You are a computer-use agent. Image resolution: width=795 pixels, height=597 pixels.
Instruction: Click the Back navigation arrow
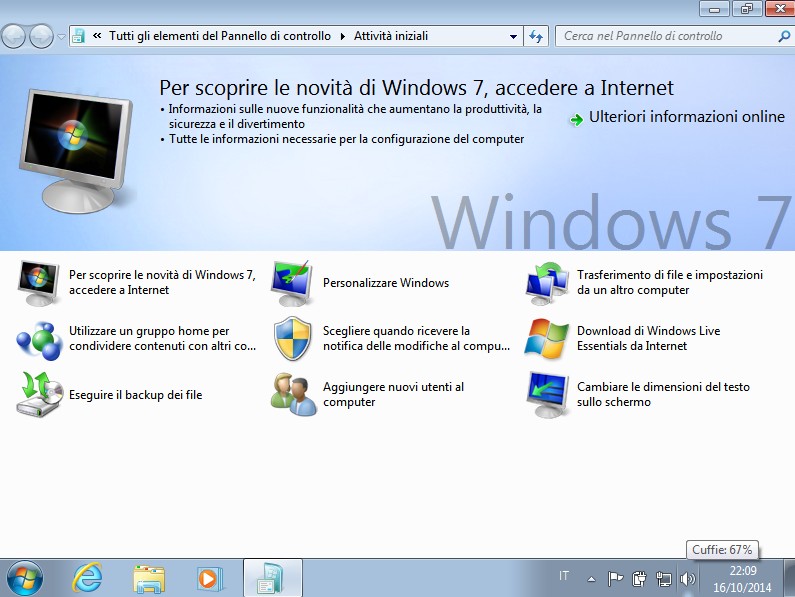coord(14,36)
